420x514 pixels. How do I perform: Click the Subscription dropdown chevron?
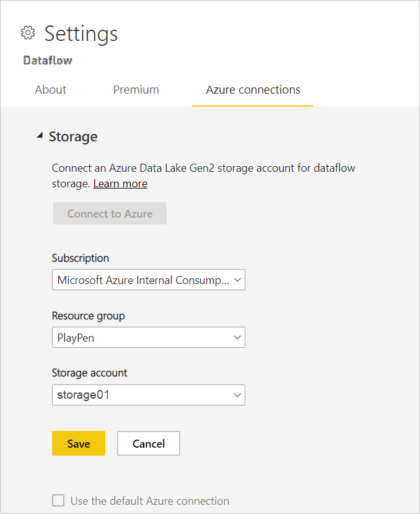click(x=237, y=280)
